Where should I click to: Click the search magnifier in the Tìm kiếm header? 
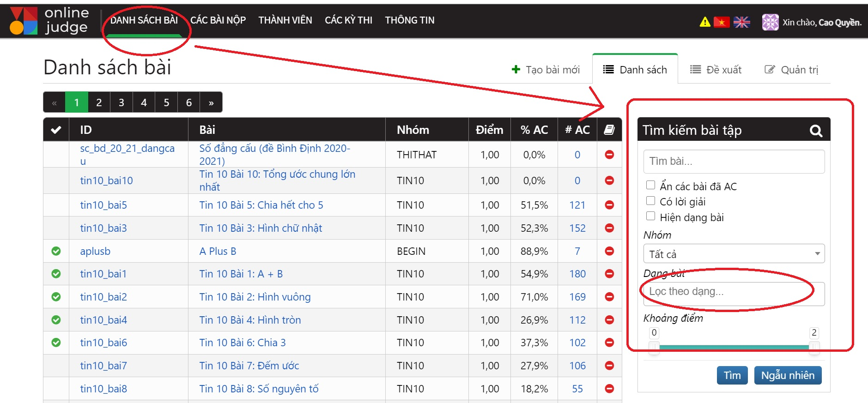coord(816,131)
